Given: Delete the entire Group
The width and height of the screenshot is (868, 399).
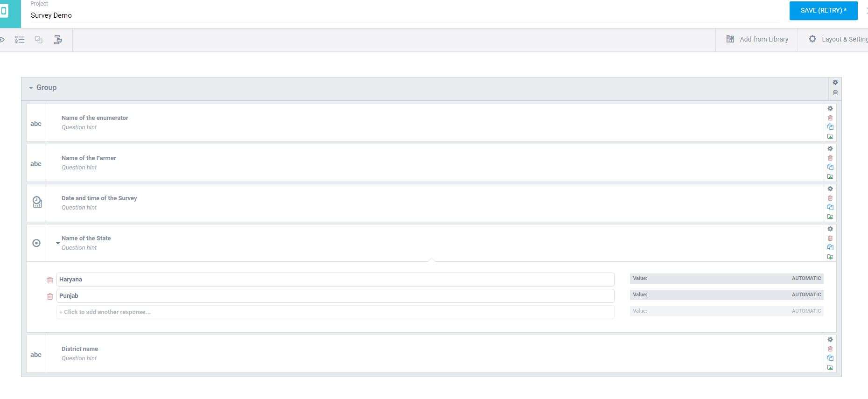Looking at the screenshot, I should point(835,92).
